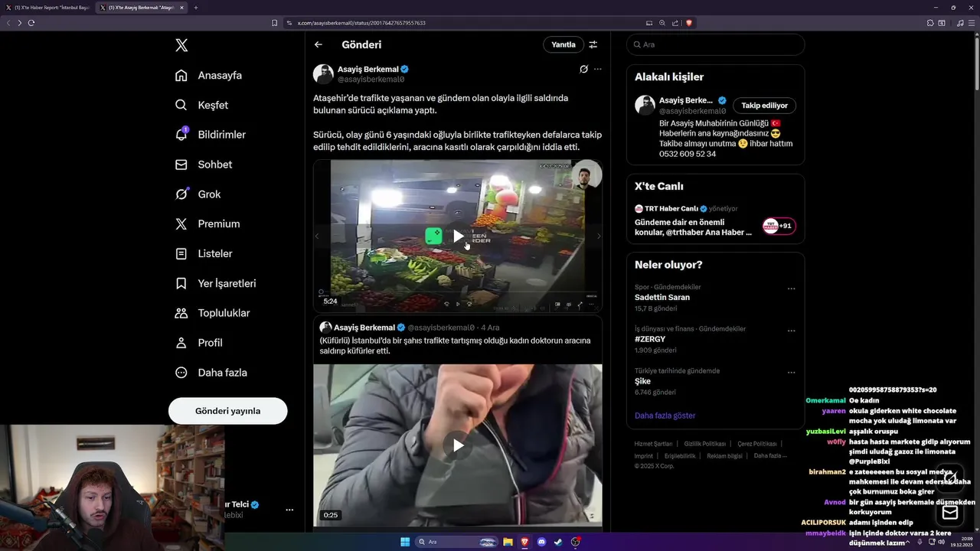This screenshot has height=551, width=980.
Task: Click the browser forward arrow
Action: click(x=20, y=23)
